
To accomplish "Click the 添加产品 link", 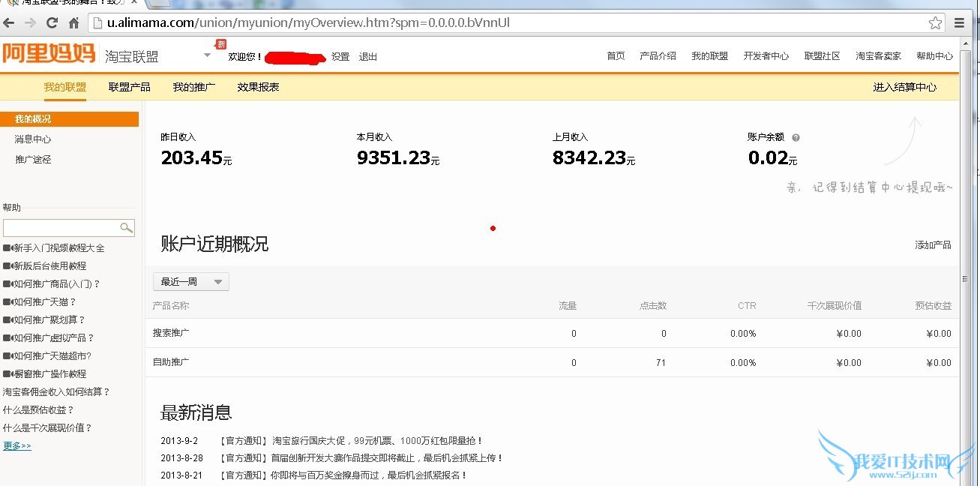I will point(933,245).
